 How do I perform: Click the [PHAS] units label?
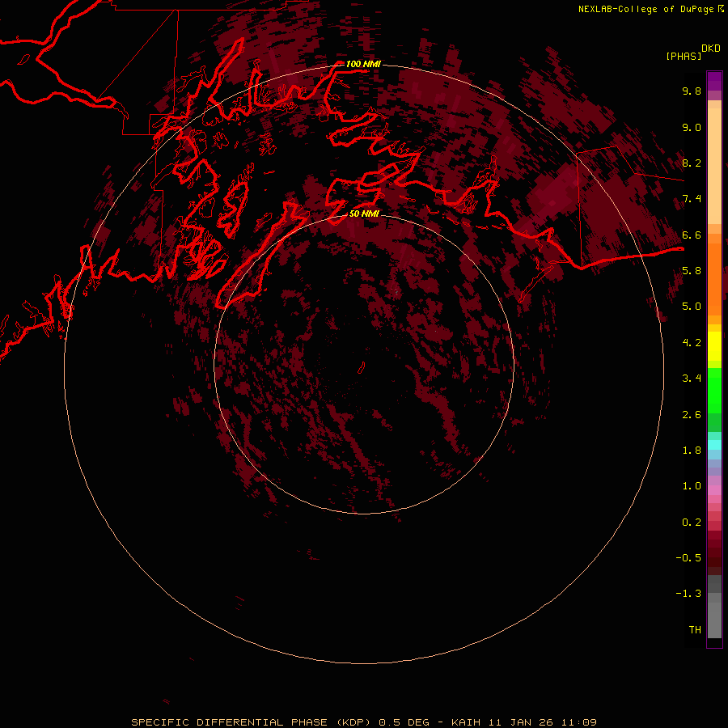684,57
